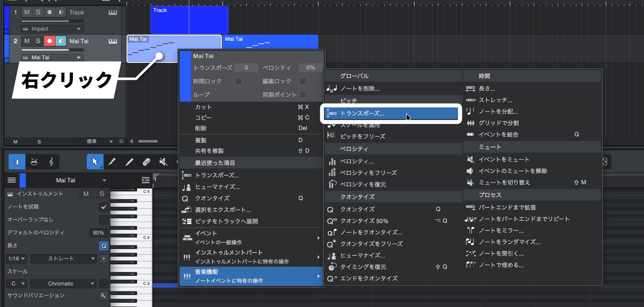Screen dimensions: 644x307
Task: Select ヒューマナイズ... under クオンタイズ section
Action: coord(362,255)
